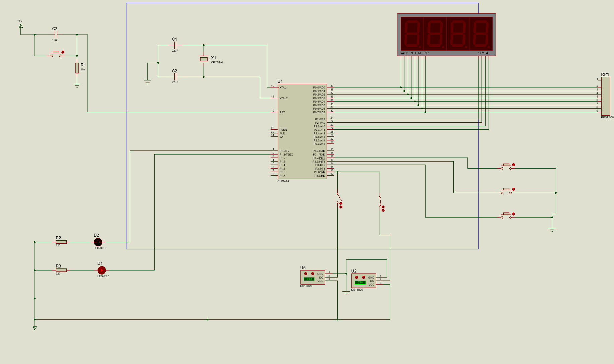614x364 pixels.
Task: Click the 10uF value label under C3
Action: pos(55,40)
